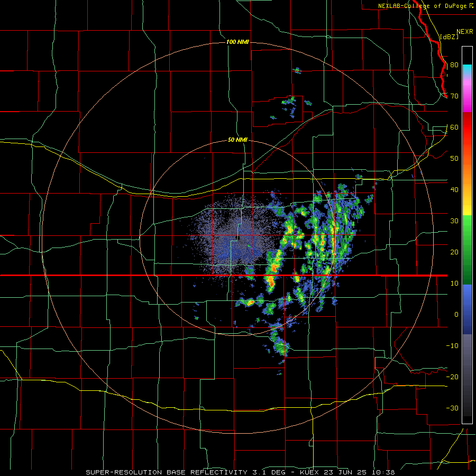Click the 70 value on dBZ scale
The width and height of the screenshot is (476, 476).
click(x=454, y=96)
